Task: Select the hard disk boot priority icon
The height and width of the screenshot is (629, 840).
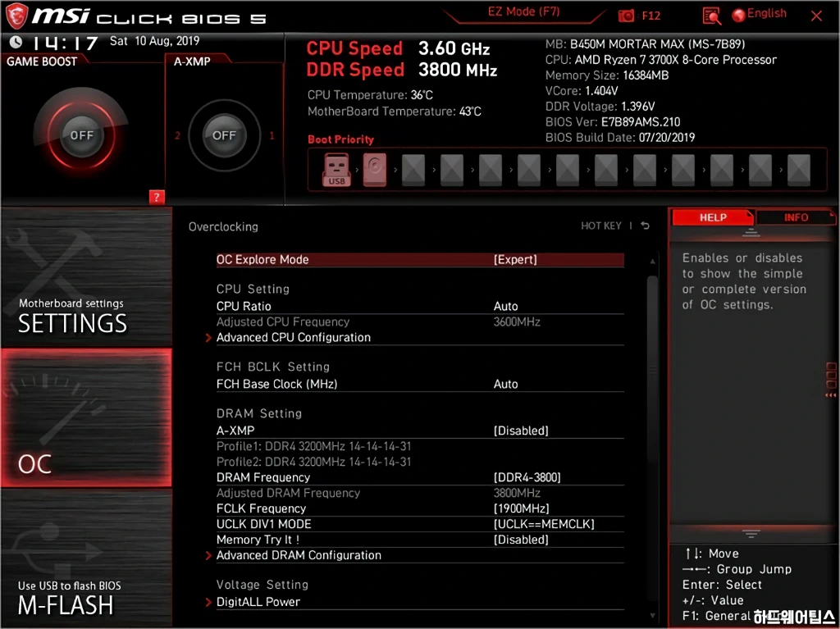Action: pos(374,170)
